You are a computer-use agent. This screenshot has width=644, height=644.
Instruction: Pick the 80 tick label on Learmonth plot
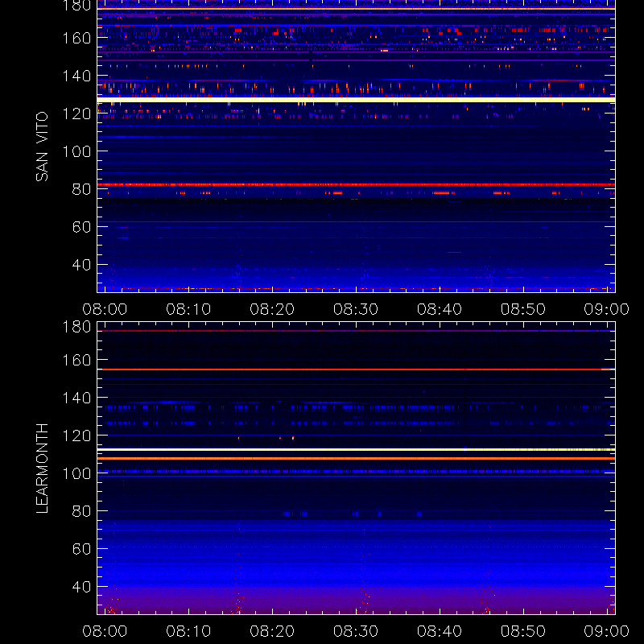pyautogui.click(x=81, y=511)
